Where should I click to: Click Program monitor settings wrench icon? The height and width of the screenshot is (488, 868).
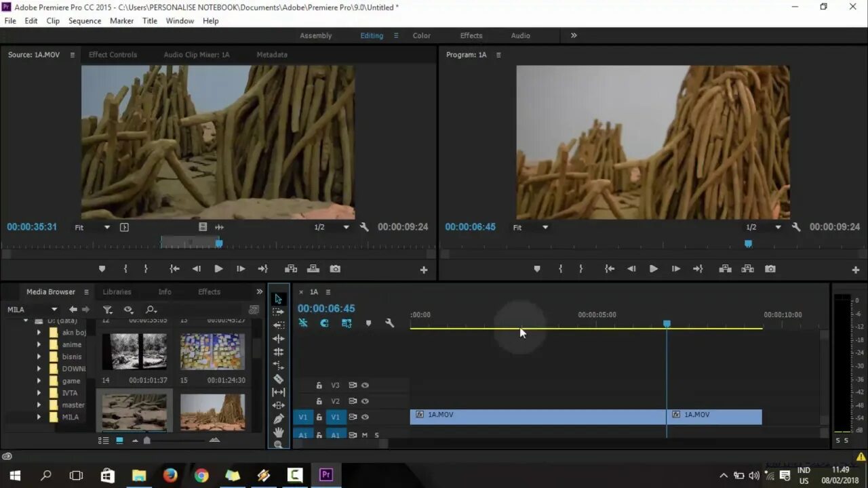pos(796,227)
